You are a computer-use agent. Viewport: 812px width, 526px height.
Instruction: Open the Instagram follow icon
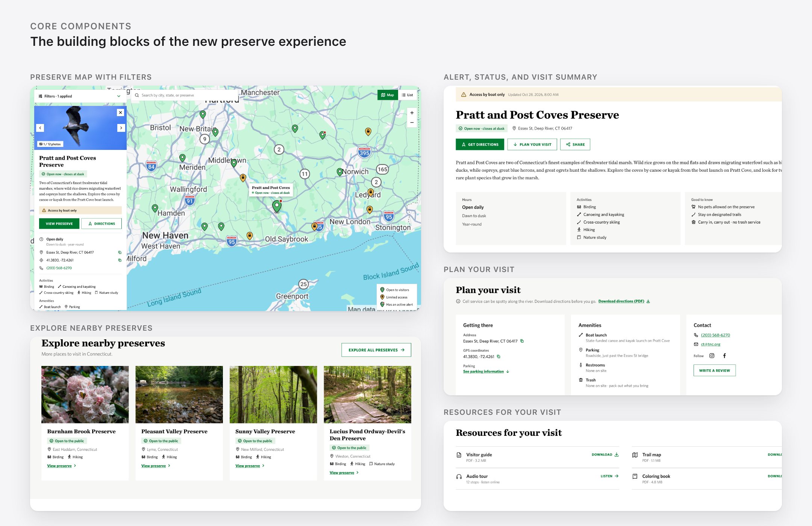(x=712, y=356)
